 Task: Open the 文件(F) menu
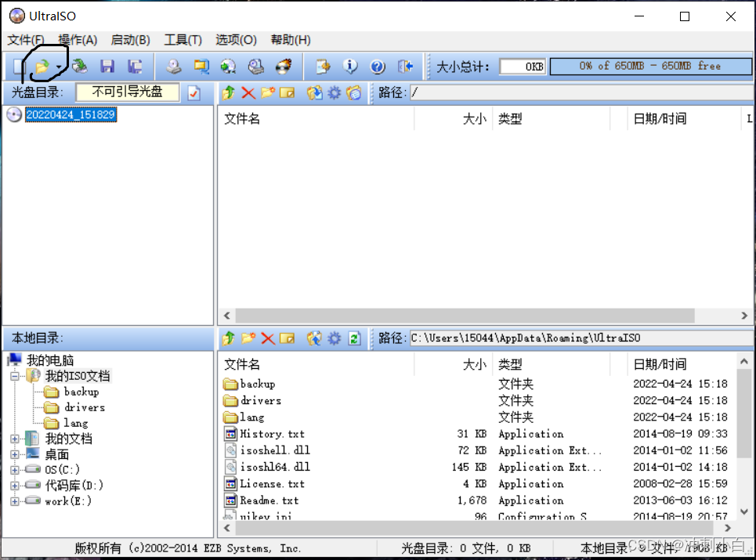[26, 40]
